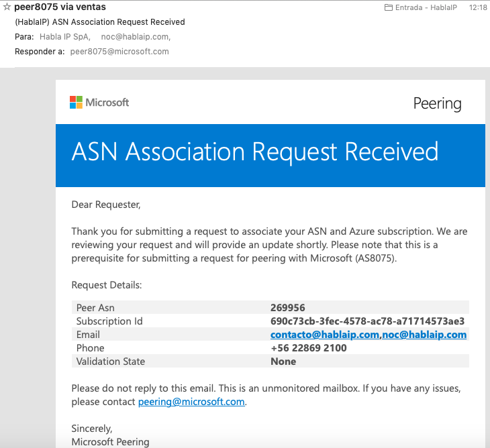Select recipient noc@hablaip.com in the Para field

136,37
